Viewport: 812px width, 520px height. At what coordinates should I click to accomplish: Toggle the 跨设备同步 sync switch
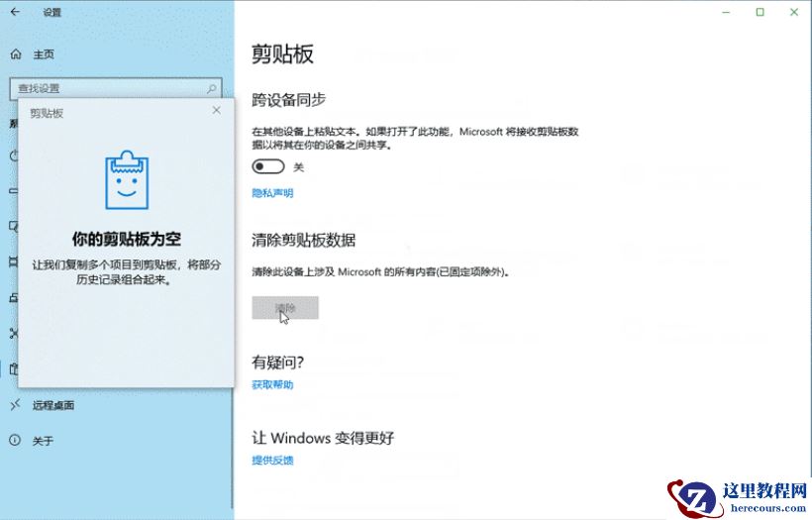[x=267, y=166]
